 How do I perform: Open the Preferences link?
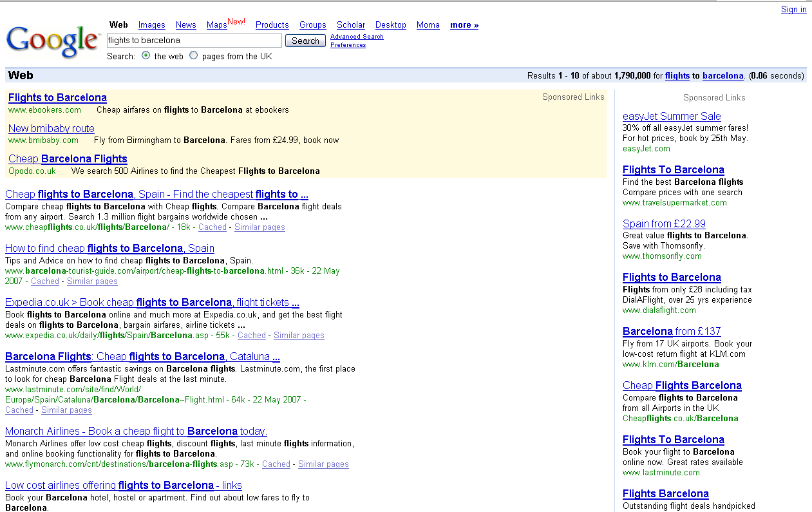coord(348,45)
